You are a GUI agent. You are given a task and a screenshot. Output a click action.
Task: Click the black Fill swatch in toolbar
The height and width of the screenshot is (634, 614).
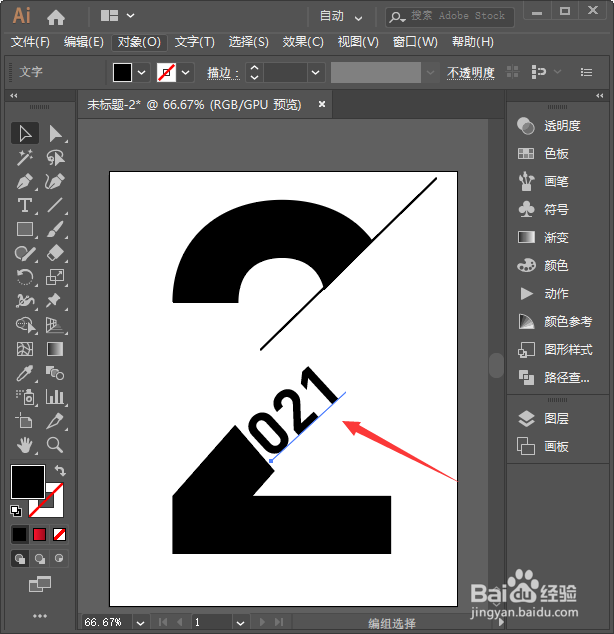pyautogui.click(x=28, y=482)
